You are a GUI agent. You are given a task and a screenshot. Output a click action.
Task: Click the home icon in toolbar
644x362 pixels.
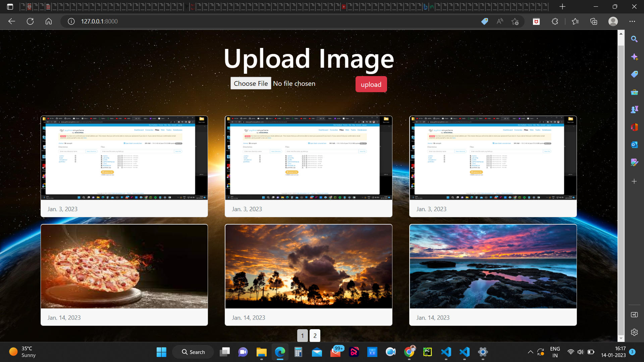tap(49, 21)
